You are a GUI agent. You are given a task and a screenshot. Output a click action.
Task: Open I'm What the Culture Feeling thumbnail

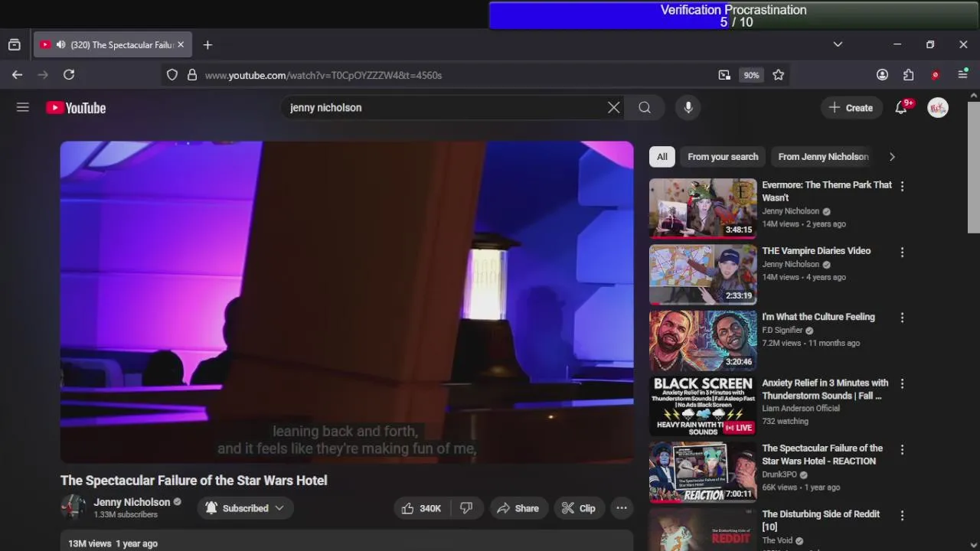[703, 340]
